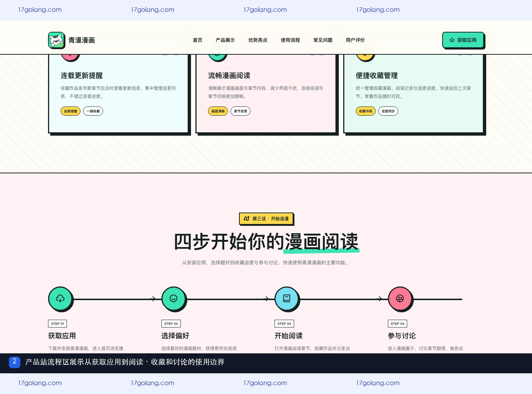The image size is (532, 394).
Task: Click the green 获取应用 button in the header
Action: (463, 40)
